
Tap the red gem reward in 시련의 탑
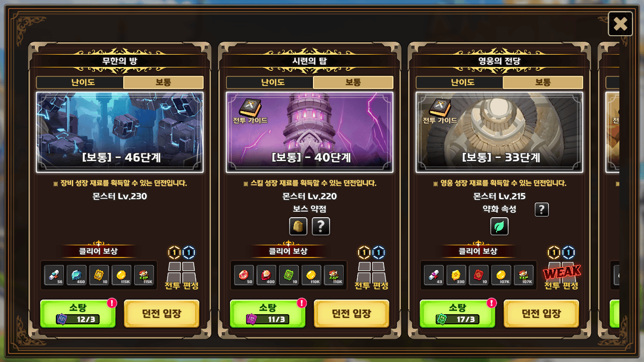tap(244, 275)
